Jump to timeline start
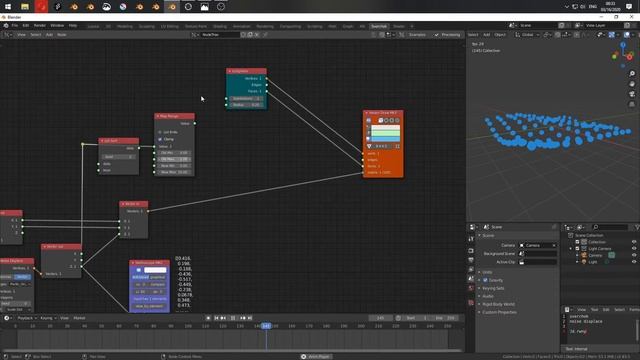Viewport: 640px width, 360px height. click(216, 318)
